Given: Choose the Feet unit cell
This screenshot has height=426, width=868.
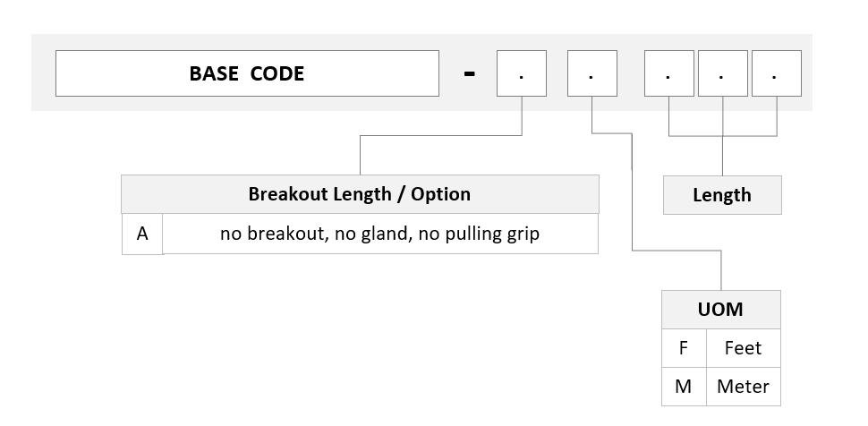Looking at the screenshot, I should click(744, 348).
